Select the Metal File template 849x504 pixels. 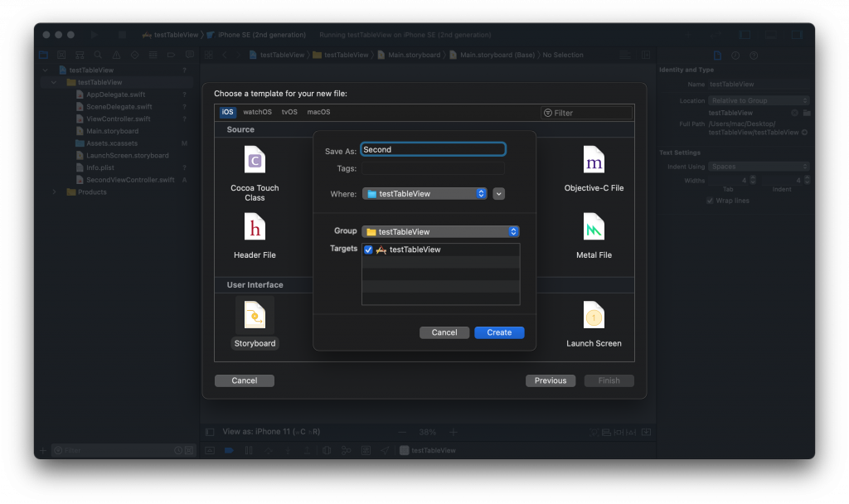point(594,235)
